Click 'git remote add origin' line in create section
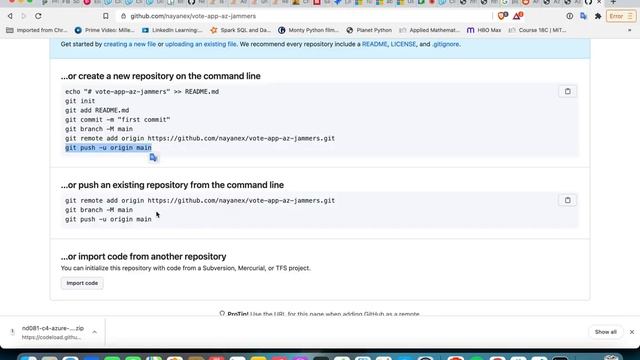The width and height of the screenshot is (640, 360). coord(200,138)
